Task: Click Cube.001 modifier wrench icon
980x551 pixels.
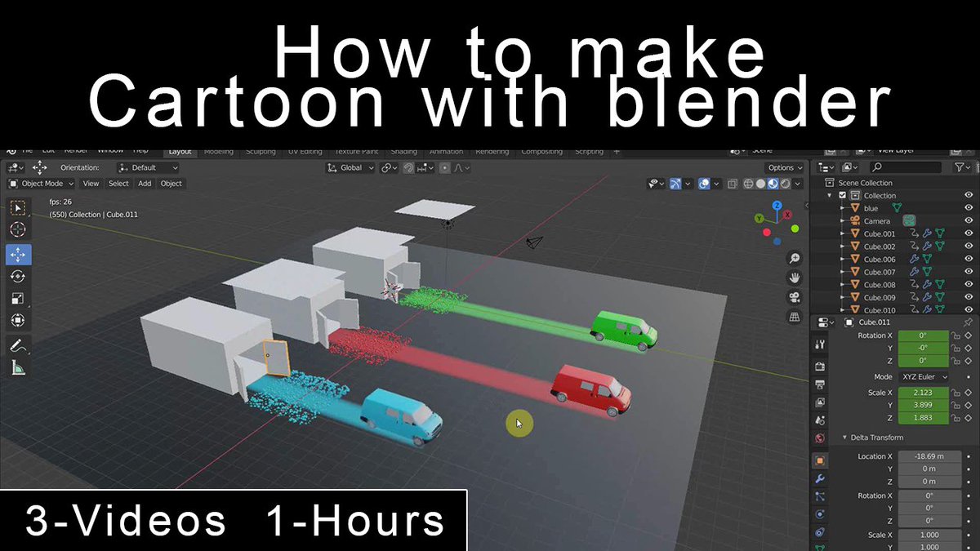Action: 929,233
